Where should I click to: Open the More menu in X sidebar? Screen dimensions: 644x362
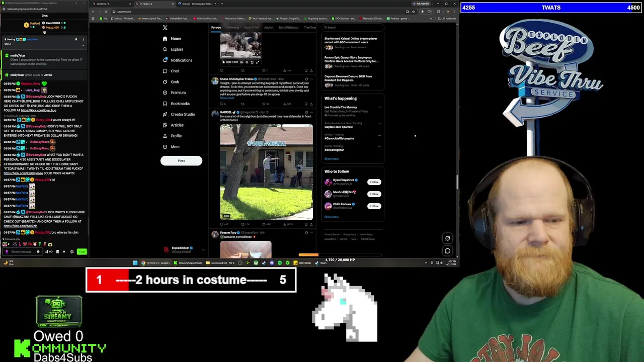point(171,147)
